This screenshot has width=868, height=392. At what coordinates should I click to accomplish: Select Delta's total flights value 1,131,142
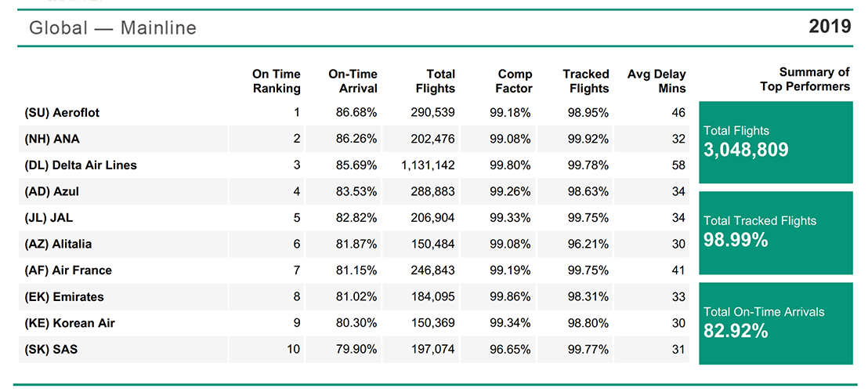point(427,165)
